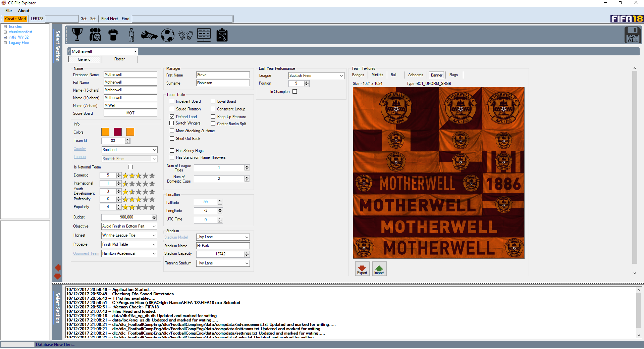The image size is (644, 349).
Task: Toggle the Is Champion checkbox
Action: (295, 91)
